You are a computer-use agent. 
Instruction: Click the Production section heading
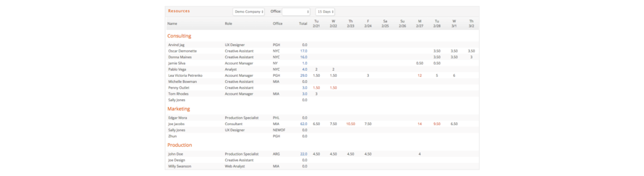tap(180, 145)
